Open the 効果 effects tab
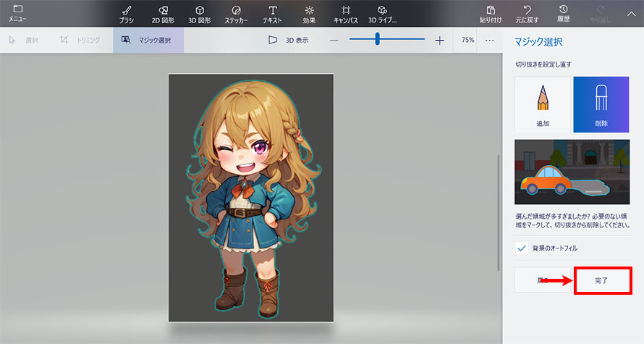The image size is (644, 344). [309, 14]
